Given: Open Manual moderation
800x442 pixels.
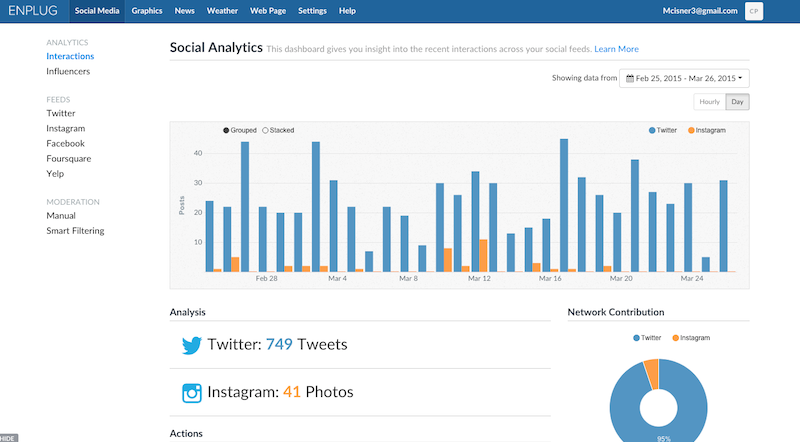Looking at the screenshot, I should pyautogui.click(x=61, y=216).
